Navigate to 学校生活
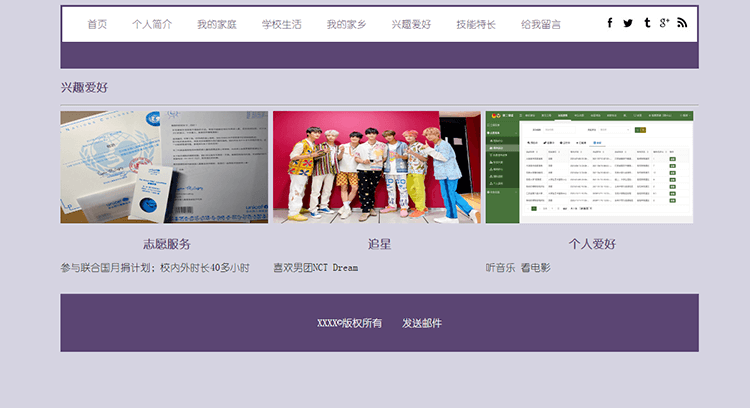Screen dimensions: 750x408 [x=281, y=24]
